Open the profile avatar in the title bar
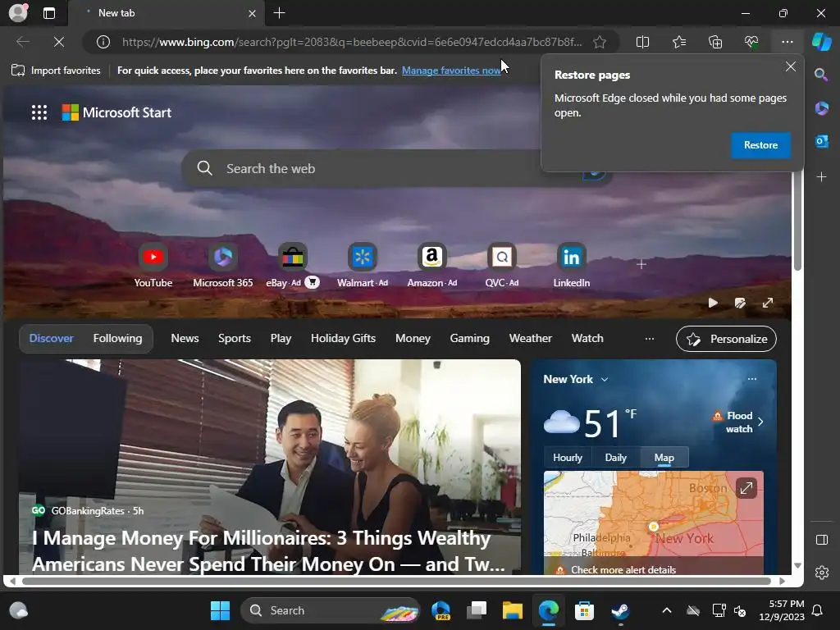The width and height of the screenshot is (840, 630). (x=18, y=13)
